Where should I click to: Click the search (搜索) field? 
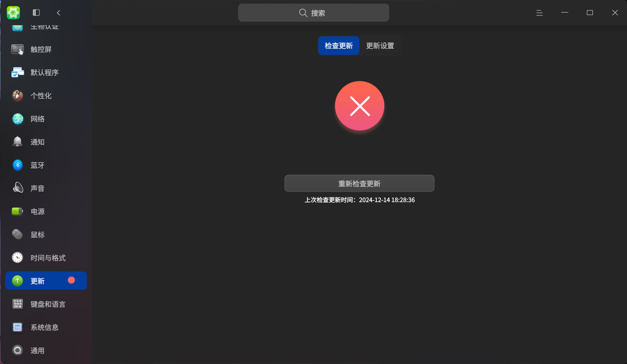313,12
